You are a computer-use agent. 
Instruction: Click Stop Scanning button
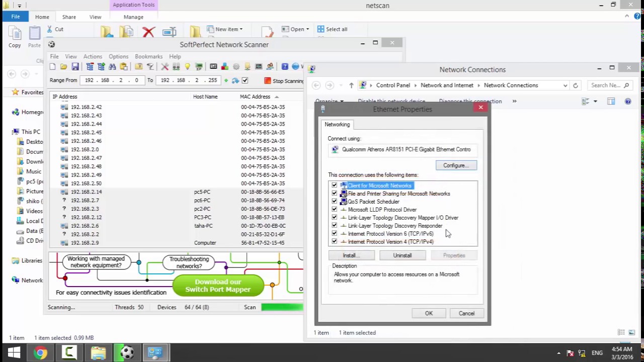coord(284,80)
